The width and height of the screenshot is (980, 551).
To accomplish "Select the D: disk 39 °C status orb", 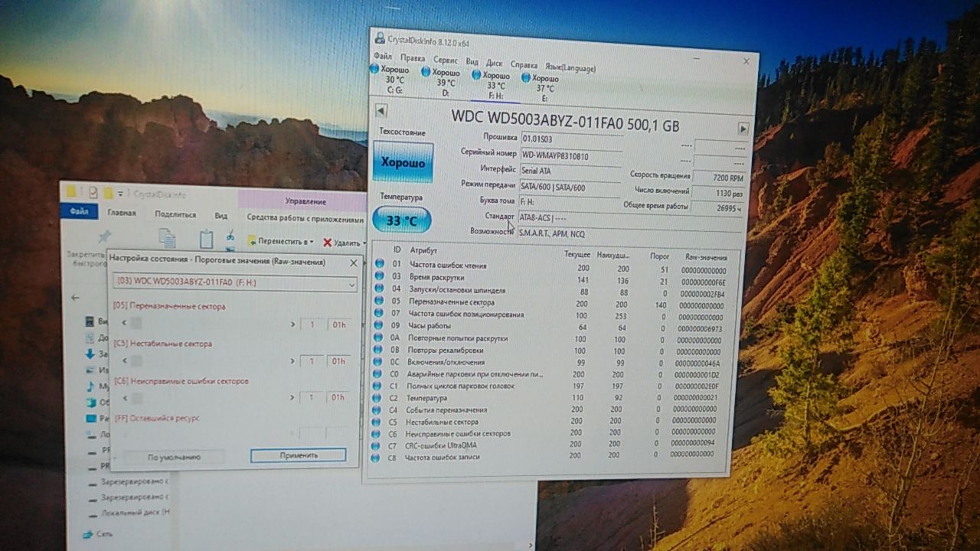I will click(x=426, y=72).
